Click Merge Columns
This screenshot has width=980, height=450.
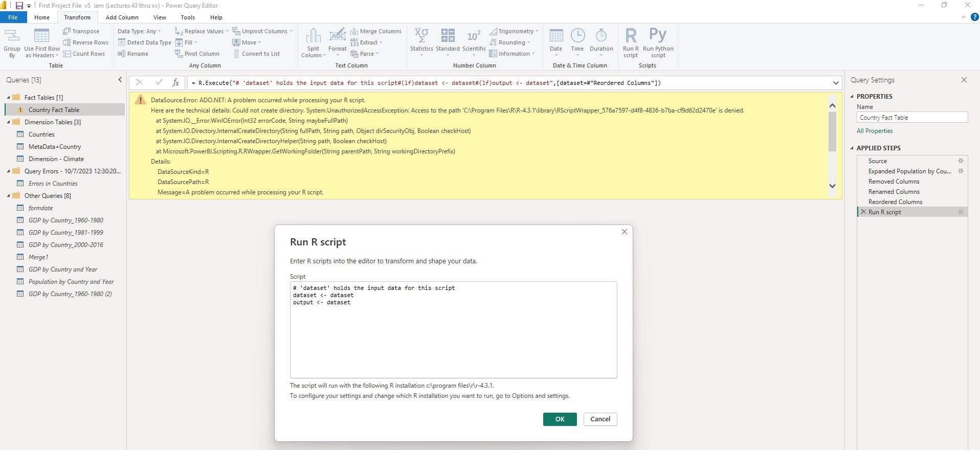376,31
